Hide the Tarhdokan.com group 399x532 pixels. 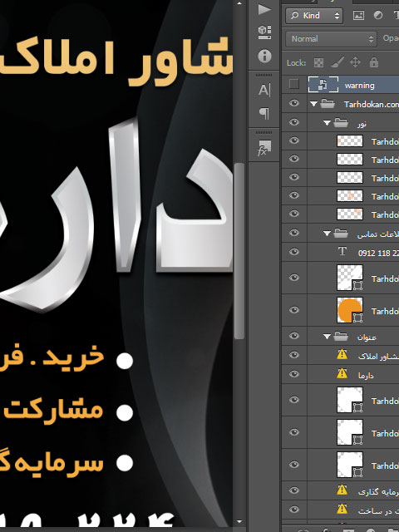coord(294,103)
